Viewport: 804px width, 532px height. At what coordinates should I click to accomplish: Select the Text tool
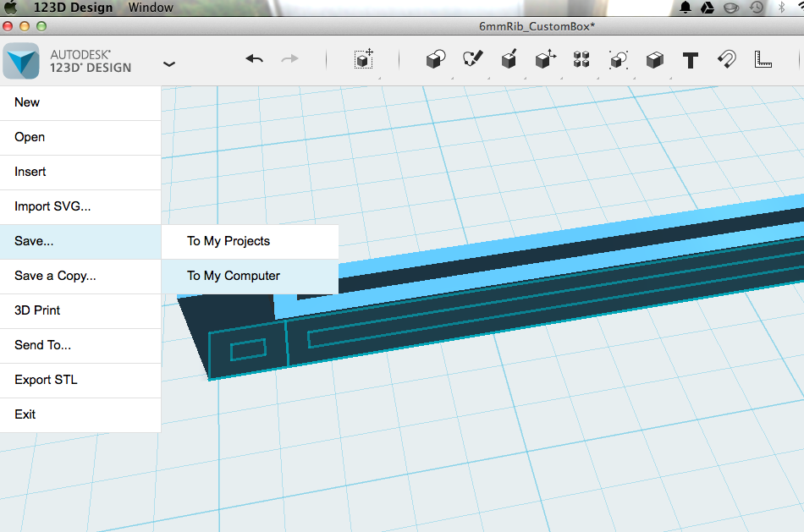pyautogui.click(x=691, y=61)
